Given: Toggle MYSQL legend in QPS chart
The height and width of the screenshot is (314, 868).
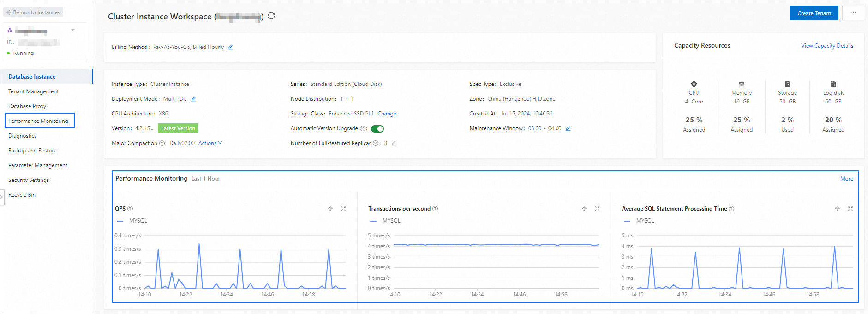Looking at the screenshot, I should pyautogui.click(x=132, y=221).
